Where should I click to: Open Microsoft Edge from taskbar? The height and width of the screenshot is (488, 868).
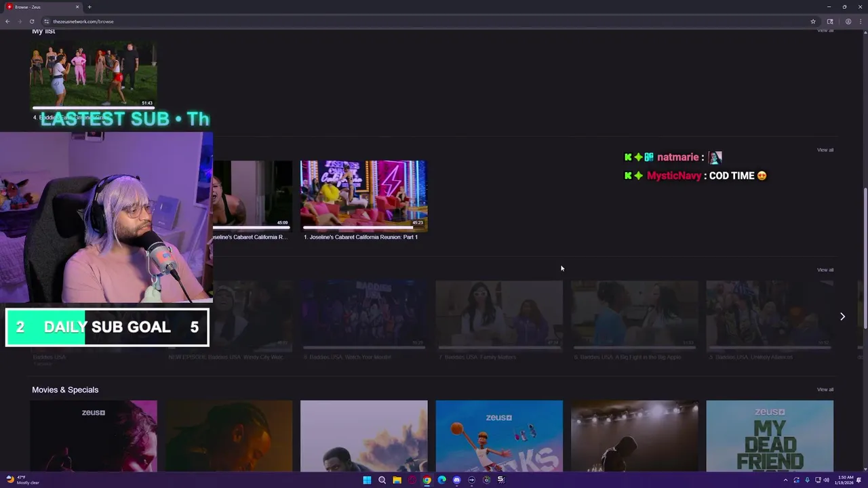point(441,480)
